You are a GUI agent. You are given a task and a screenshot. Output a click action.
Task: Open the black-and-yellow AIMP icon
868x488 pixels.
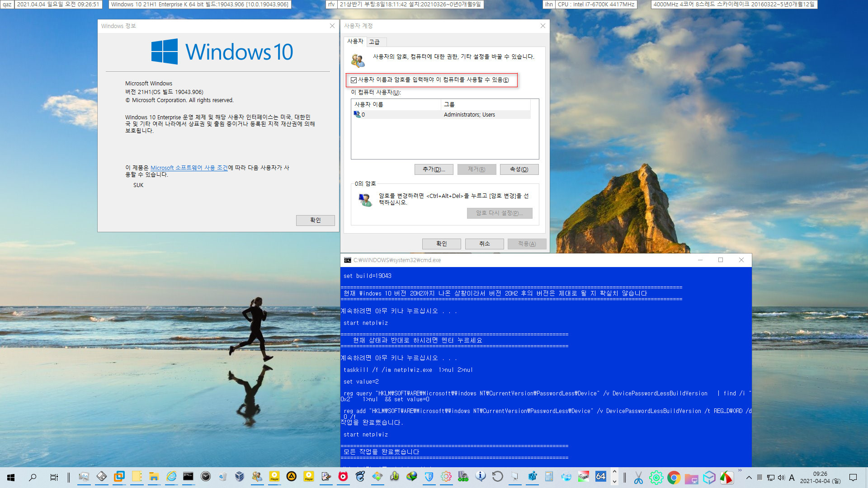tap(292, 477)
